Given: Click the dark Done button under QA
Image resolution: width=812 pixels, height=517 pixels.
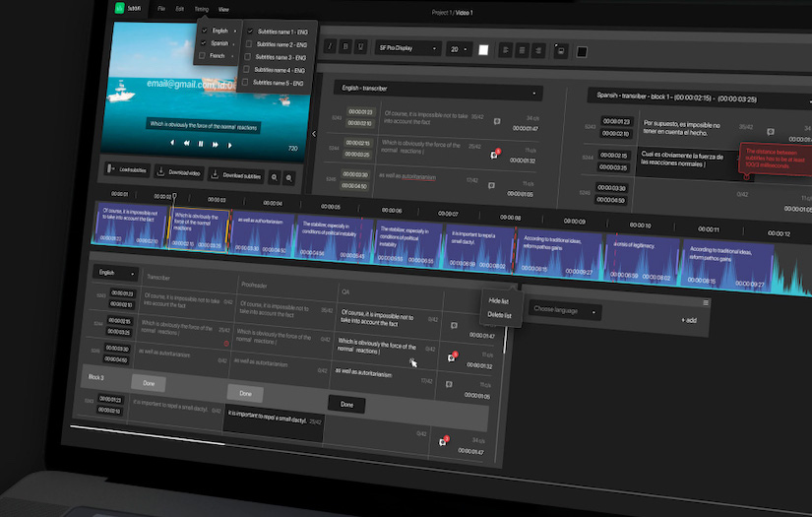Looking at the screenshot, I should (x=347, y=405).
